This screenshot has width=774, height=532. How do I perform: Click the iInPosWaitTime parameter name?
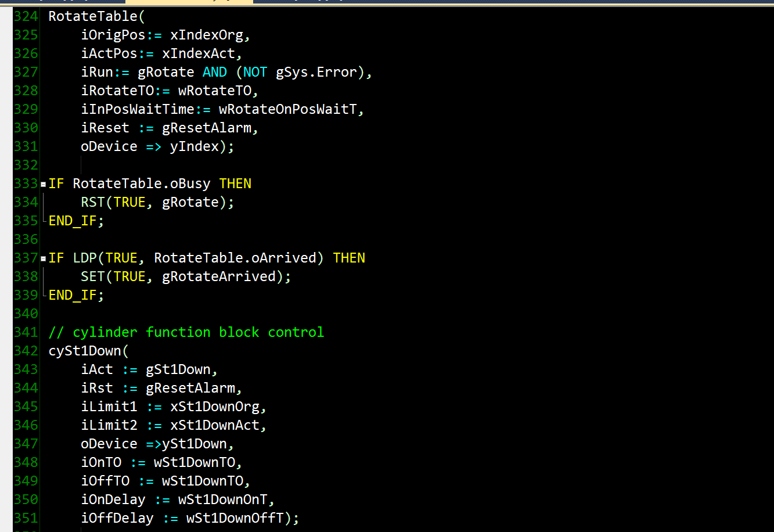point(138,109)
